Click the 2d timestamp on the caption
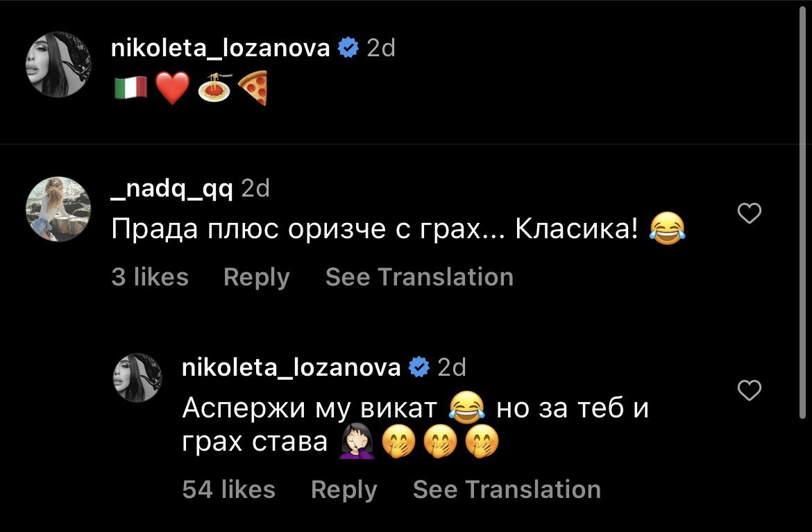Screen dimensions: 812x532 pos(380,49)
